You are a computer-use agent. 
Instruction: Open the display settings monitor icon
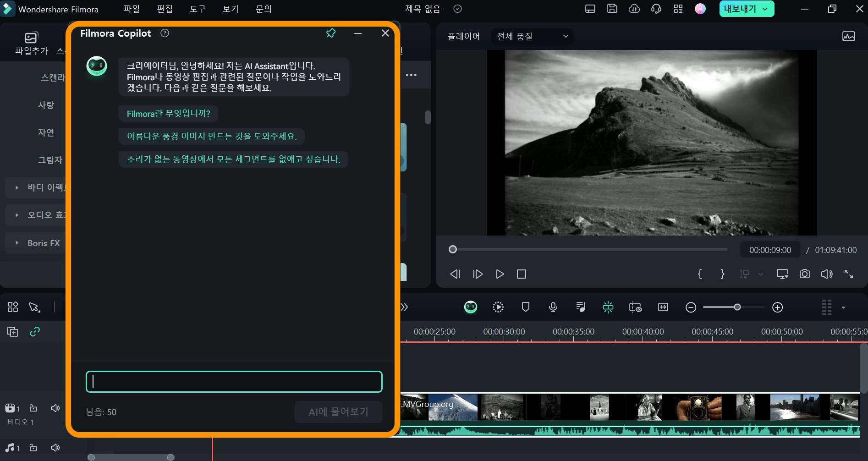point(783,274)
